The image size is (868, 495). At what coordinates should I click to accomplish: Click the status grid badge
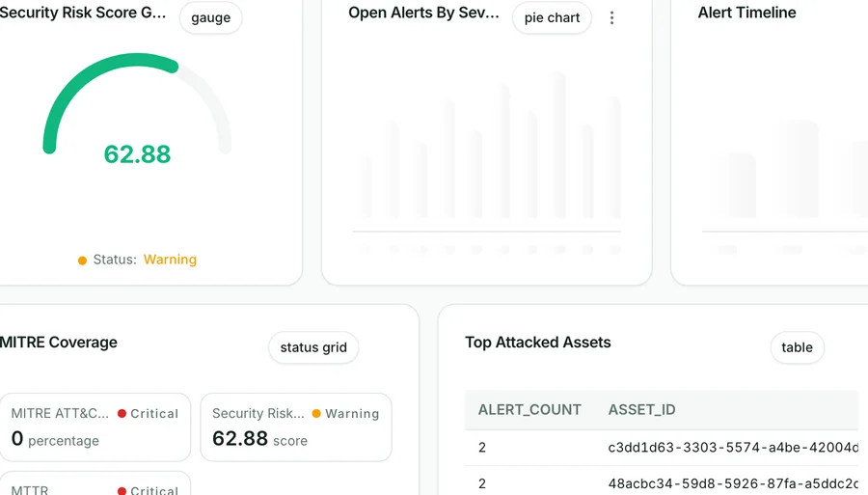point(313,347)
